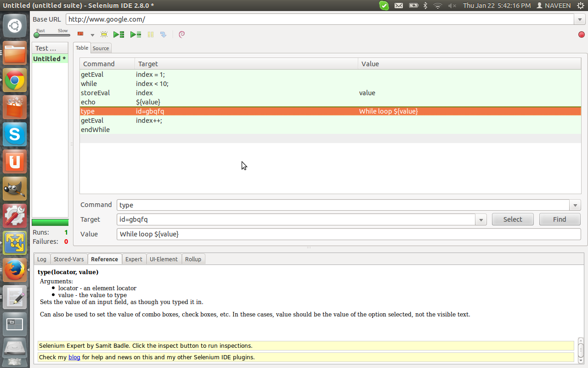The width and height of the screenshot is (588, 368).
Task: Toggle the red record button
Action: [x=582, y=34]
